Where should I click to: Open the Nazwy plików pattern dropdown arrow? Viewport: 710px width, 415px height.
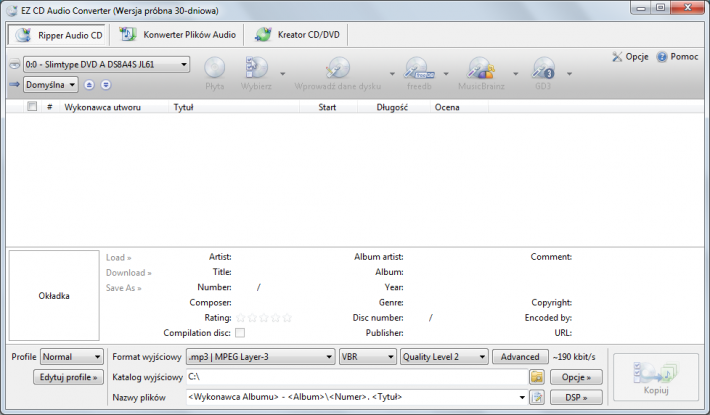tap(522, 397)
